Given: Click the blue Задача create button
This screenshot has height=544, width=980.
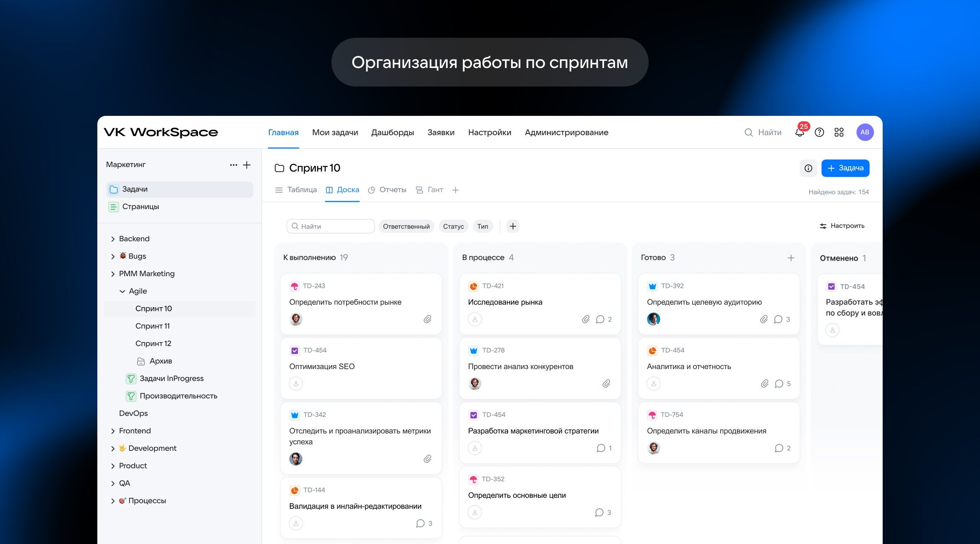Looking at the screenshot, I should click(x=845, y=168).
